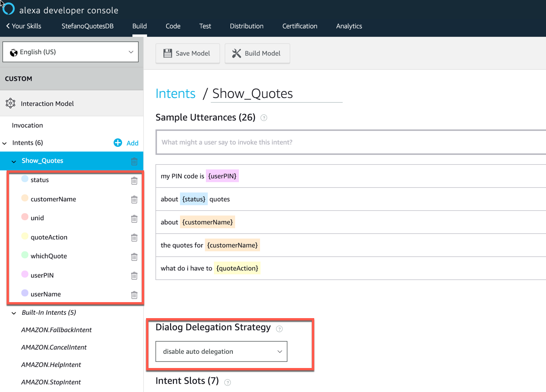Click the {quoteAction} slot tag in utterance

(x=237, y=268)
